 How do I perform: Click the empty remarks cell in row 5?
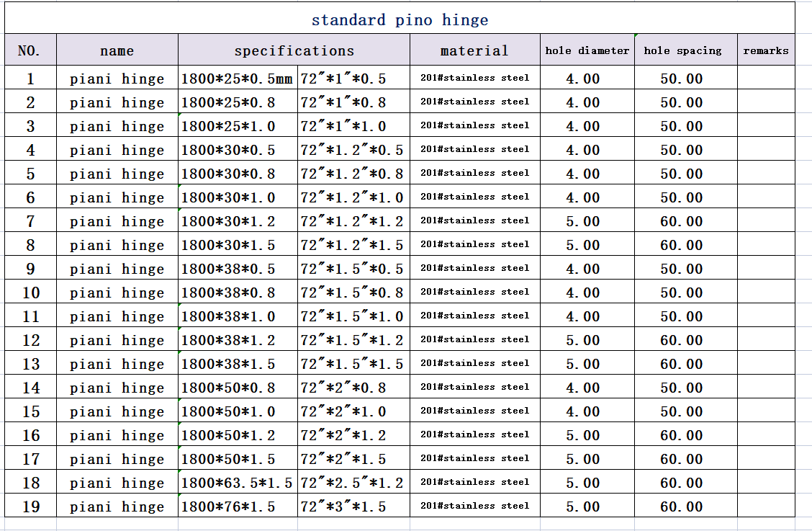coord(765,174)
